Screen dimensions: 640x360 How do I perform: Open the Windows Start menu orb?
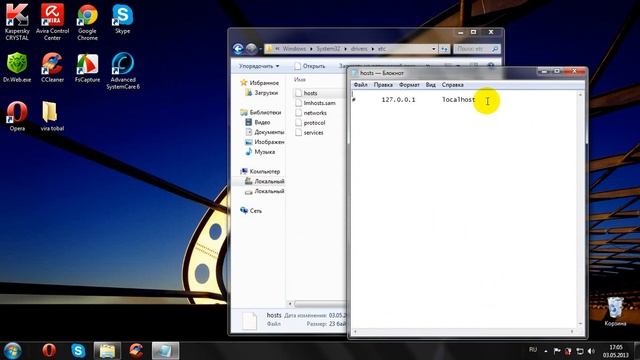pyautogui.click(x=12, y=351)
